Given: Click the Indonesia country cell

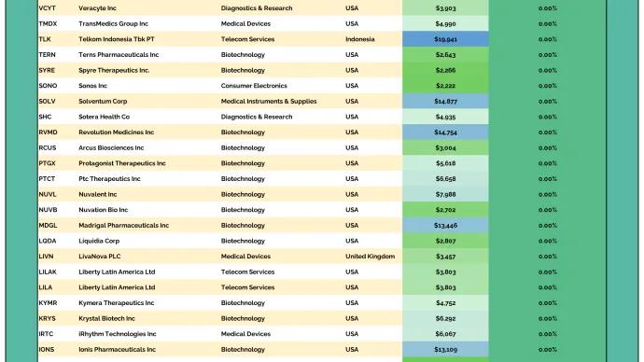Looking at the screenshot, I should (359, 39).
